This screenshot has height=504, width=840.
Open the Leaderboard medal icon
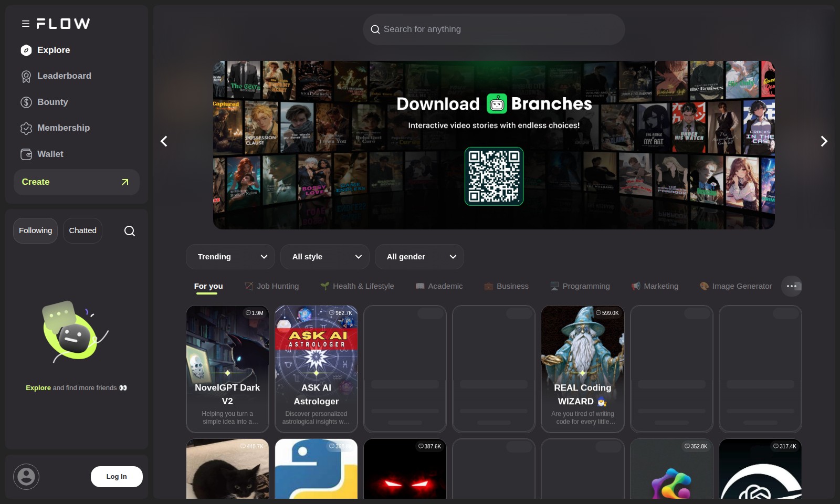point(26,76)
